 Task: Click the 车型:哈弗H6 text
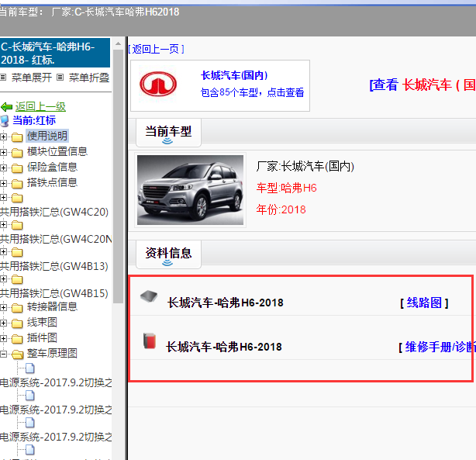(x=287, y=188)
